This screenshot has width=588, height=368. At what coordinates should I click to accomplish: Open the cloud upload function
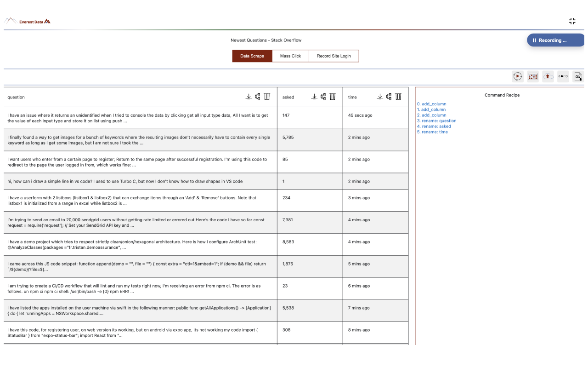tap(548, 76)
